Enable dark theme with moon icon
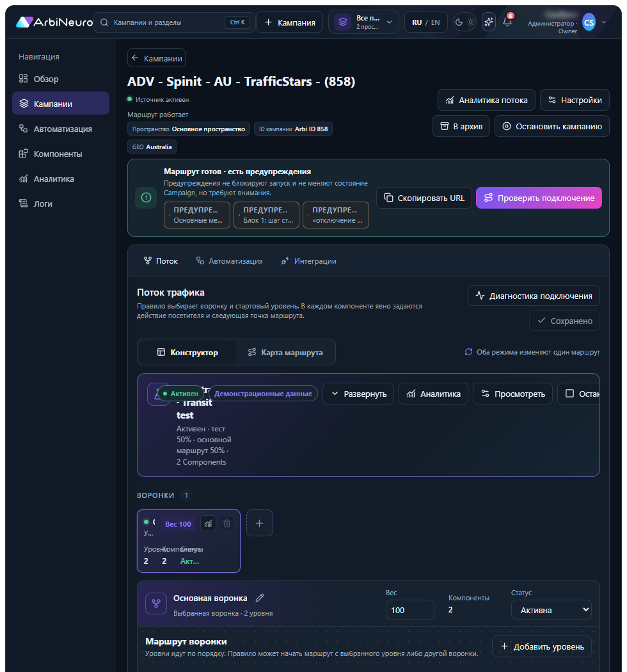The height and width of the screenshot is (672, 627). tap(459, 22)
